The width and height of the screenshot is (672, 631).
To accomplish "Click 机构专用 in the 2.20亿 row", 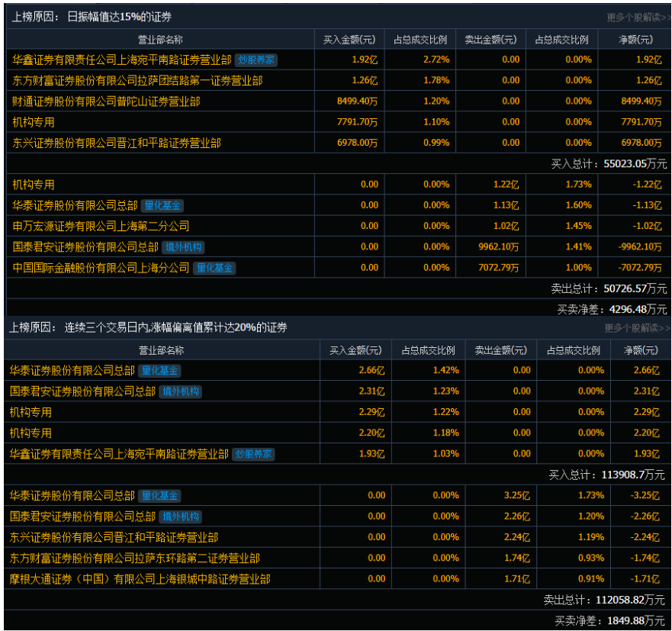I will (x=31, y=433).
